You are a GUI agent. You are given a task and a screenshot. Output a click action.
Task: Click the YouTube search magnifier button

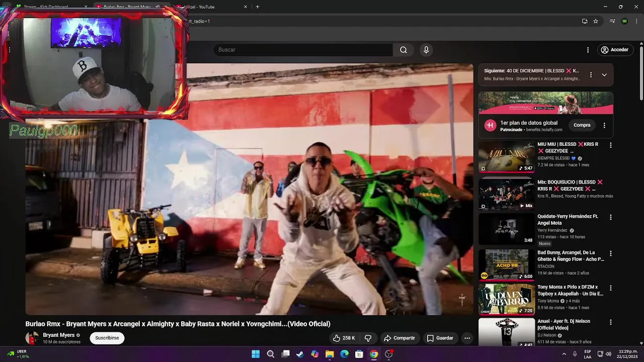pyautogui.click(x=403, y=50)
